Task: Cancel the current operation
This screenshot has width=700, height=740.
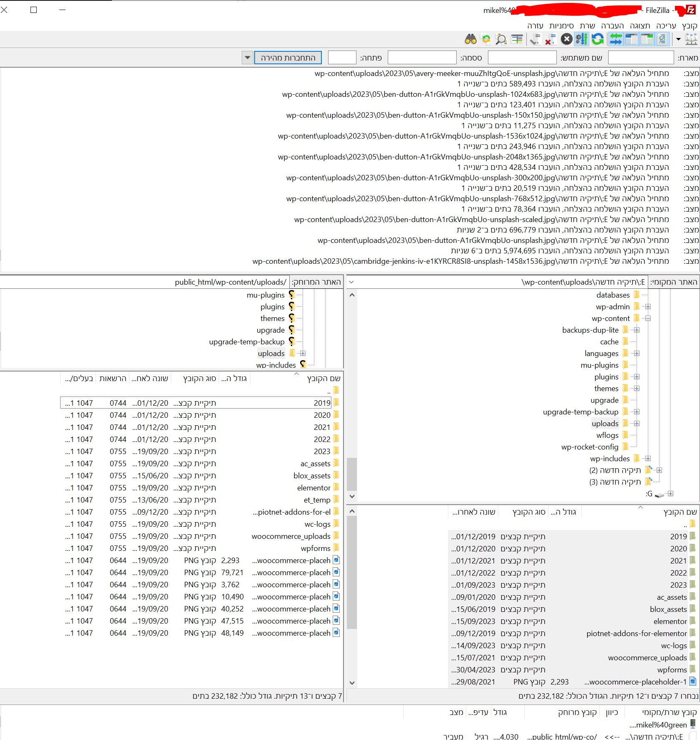Action: click(x=566, y=40)
